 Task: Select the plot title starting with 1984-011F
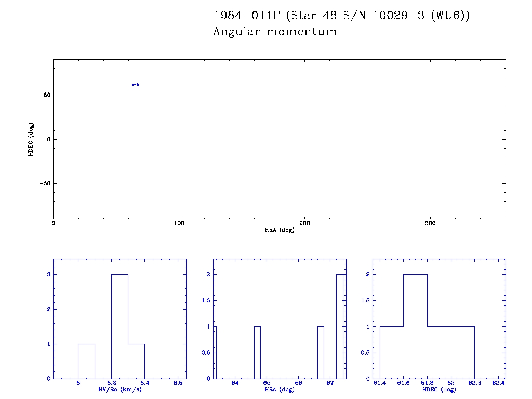(x=341, y=16)
